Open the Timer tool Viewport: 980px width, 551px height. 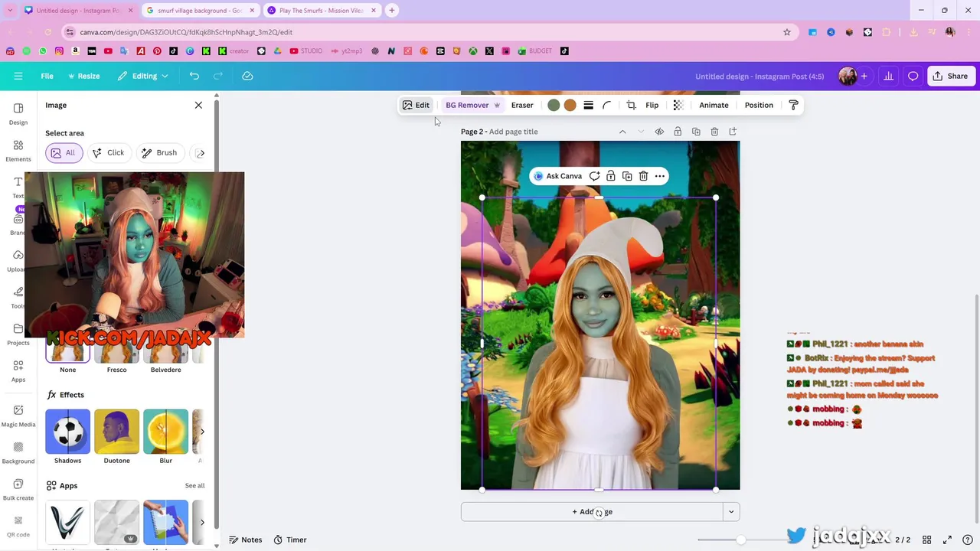[290, 540]
